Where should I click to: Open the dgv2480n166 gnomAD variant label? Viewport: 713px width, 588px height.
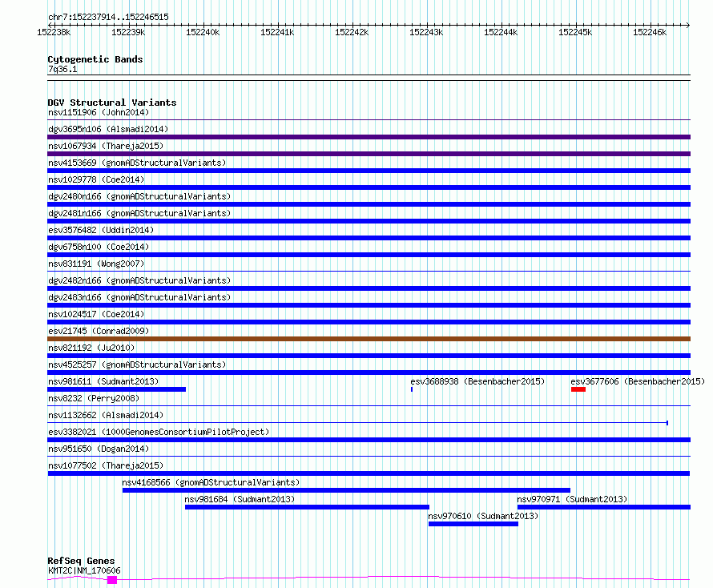[139, 196]
